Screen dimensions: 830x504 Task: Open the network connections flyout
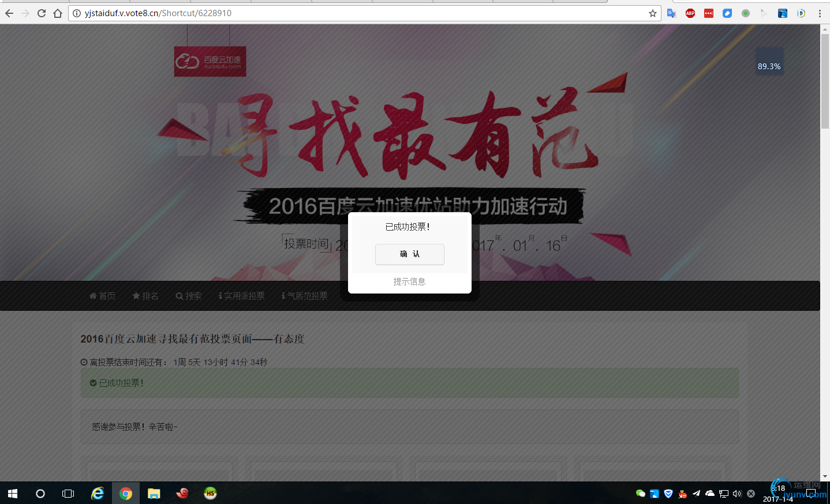723,494
